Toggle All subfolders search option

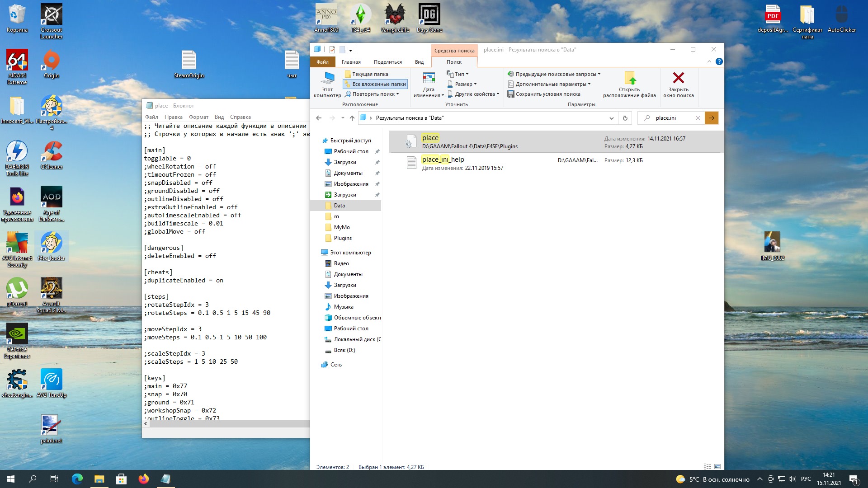pyautogui.click(x=375, y=84)
